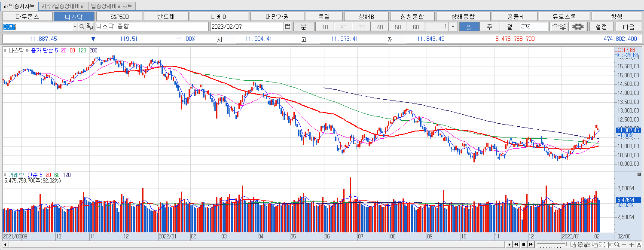
Task: Open chart settings gear icon
Action: pyautogui.click(x=580, y=245)
